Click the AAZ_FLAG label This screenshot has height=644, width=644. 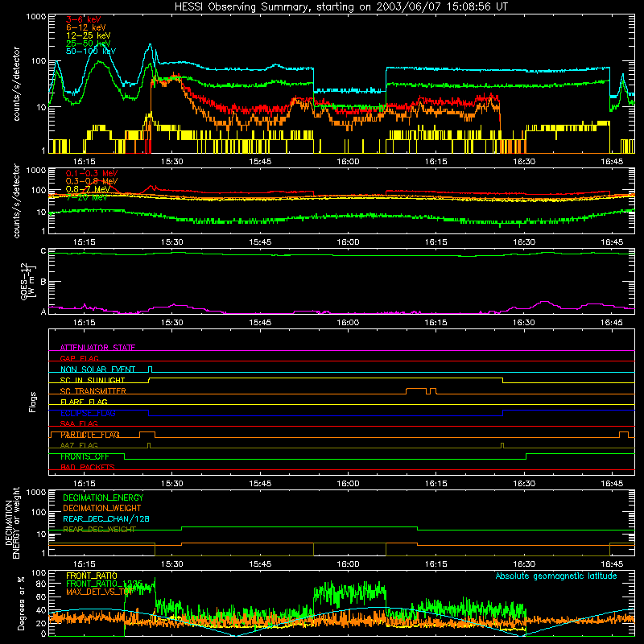click(x=79, y=445)
